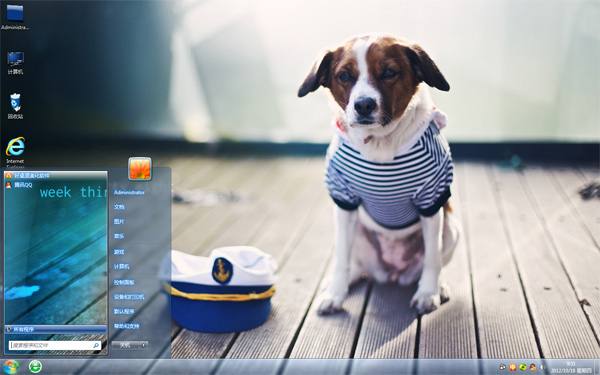The width and height of the screenshot is (600, 375).
Task: Click the search magnifier icon
Action: click(96, 346)
